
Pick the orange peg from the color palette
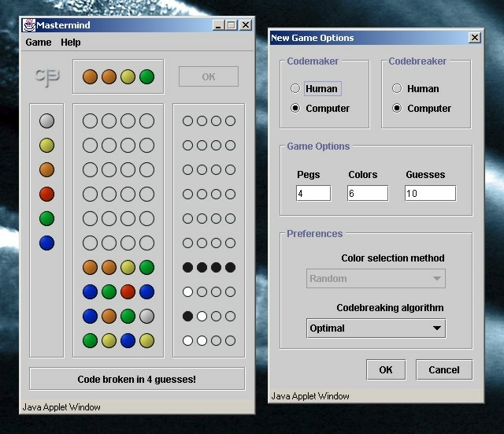pyautogui.click(x=46, y=170)
